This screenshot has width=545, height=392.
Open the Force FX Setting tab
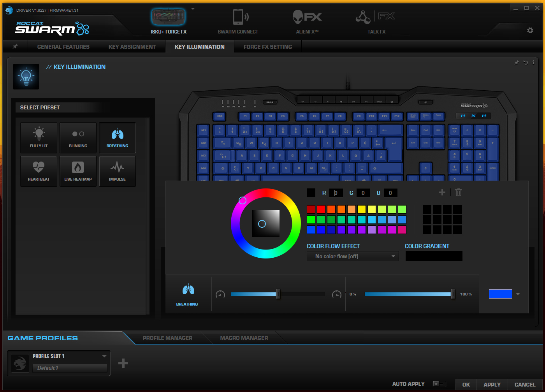click(x=268, y=47)
